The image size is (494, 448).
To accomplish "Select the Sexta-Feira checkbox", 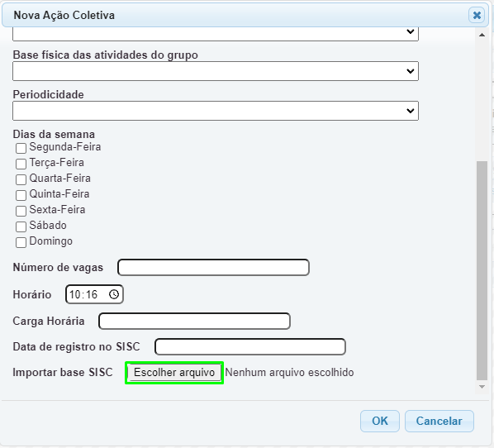I will click(21, 211).
